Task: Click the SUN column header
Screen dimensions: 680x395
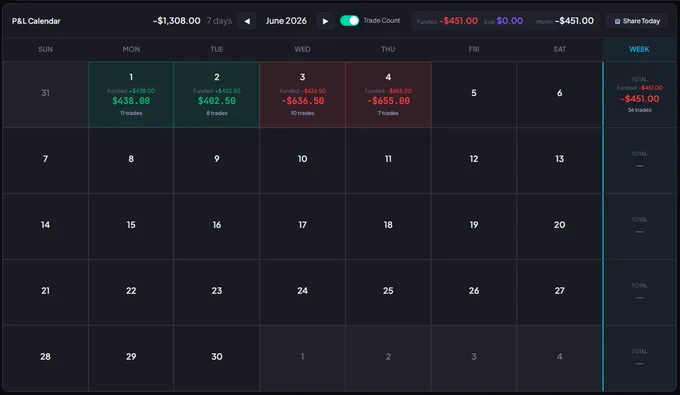Action: pyautogui.click(x=45, y=49)
